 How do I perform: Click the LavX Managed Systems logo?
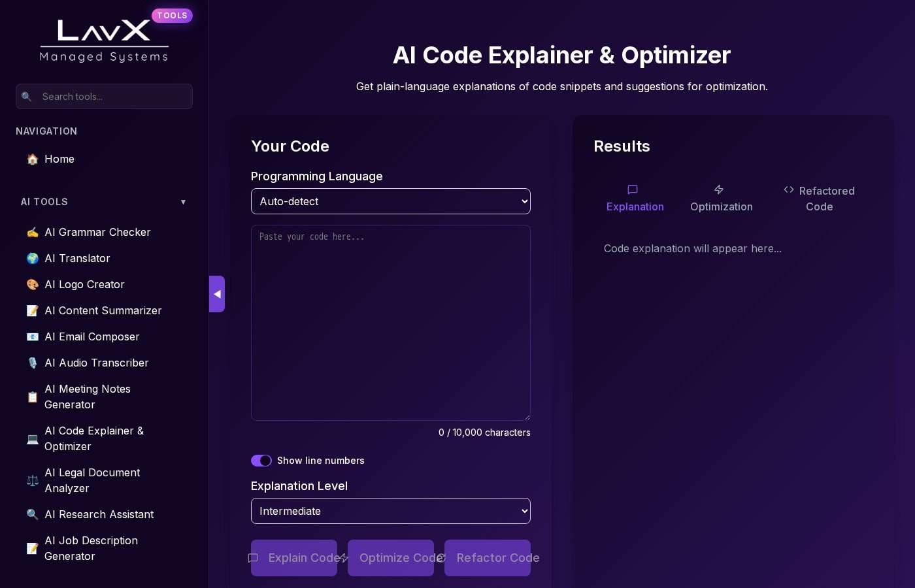pyautogui.click(x=105, y=41)
